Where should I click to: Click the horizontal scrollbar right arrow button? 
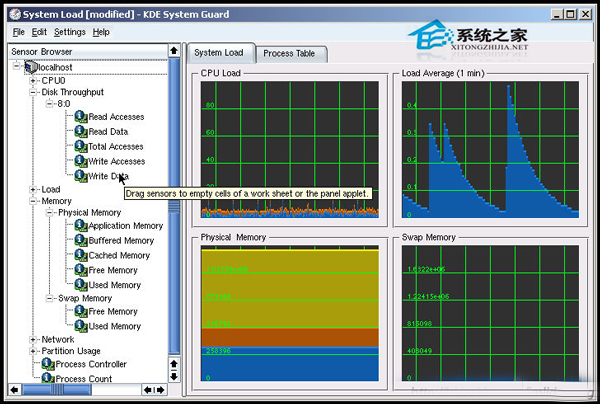click(x=161, y=388)
